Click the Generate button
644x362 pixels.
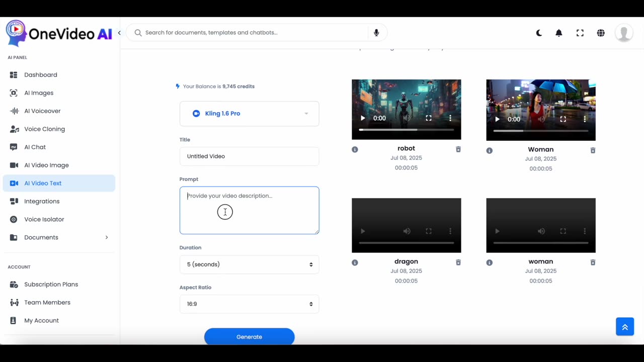click(249, 337)
